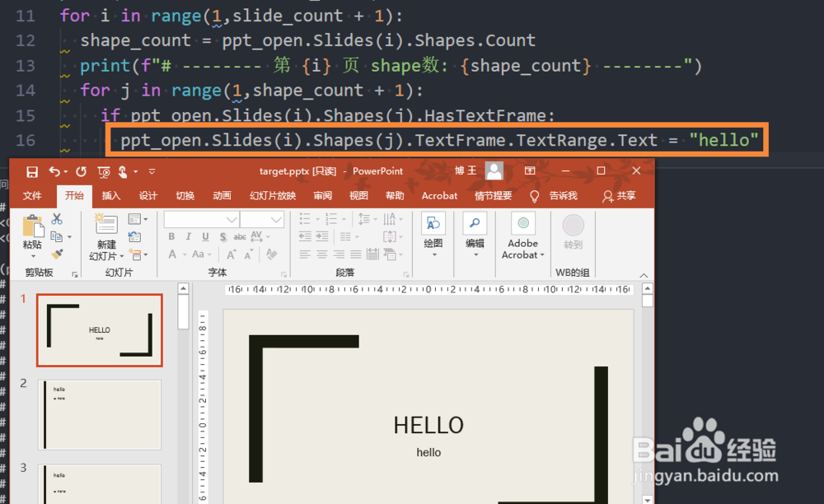Viewport: 824px width, 504px height.
Task: Switch to the 切换 Transitions tab
Action: click(x=185, y=196)
